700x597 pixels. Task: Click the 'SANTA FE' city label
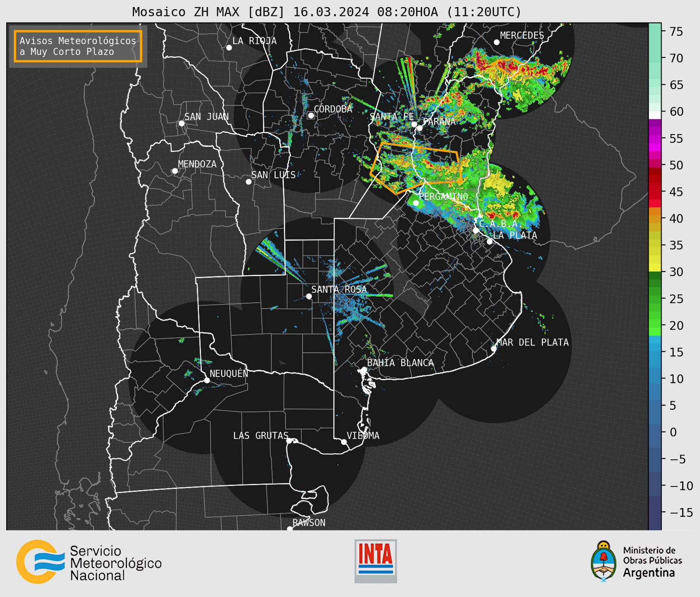[392, 117]
